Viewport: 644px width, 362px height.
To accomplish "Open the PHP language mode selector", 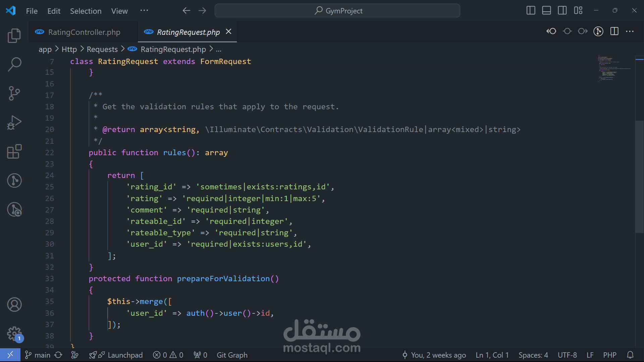I will click(x=609, y=355).
